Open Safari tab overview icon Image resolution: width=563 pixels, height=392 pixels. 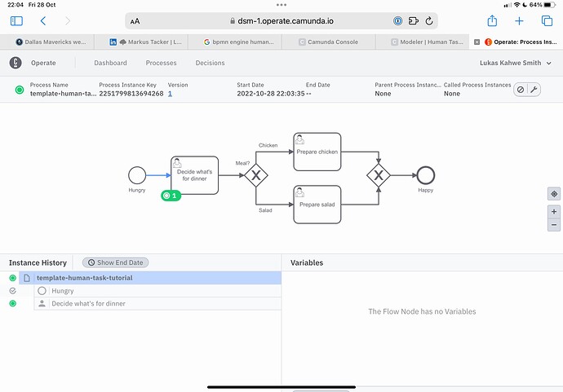coord(547,20)
